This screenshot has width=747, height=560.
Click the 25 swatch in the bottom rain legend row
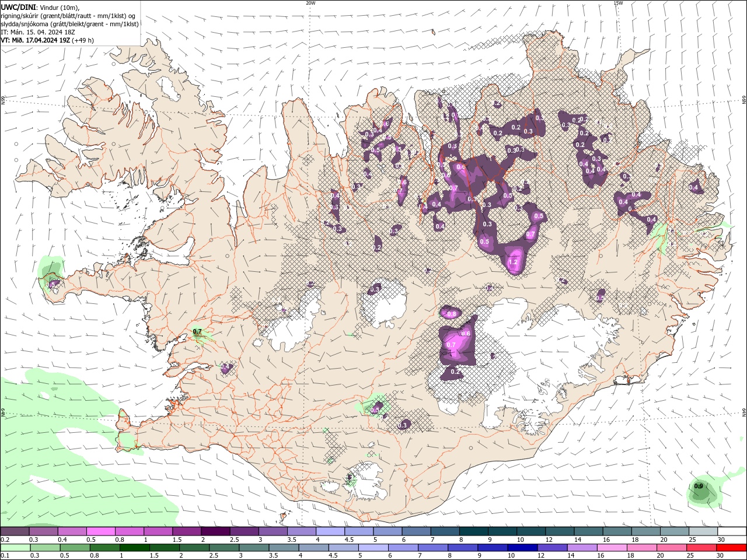tap(701, 548)
